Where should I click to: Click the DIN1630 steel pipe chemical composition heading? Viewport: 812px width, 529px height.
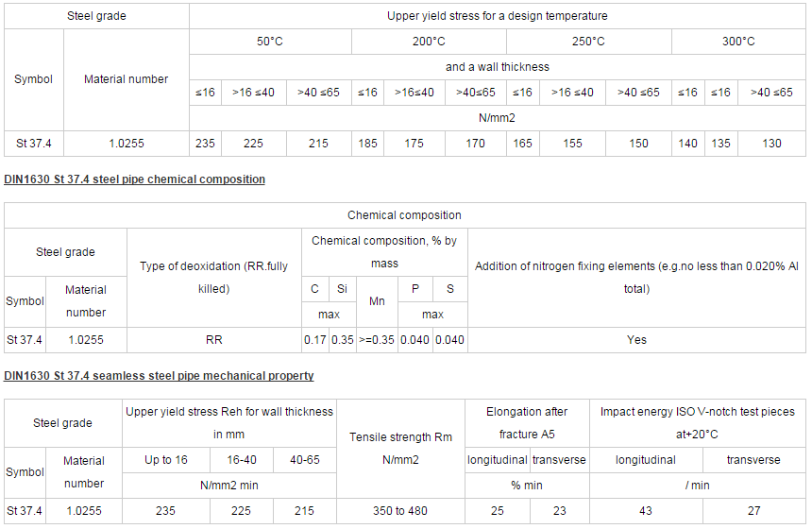pos(134,179)
